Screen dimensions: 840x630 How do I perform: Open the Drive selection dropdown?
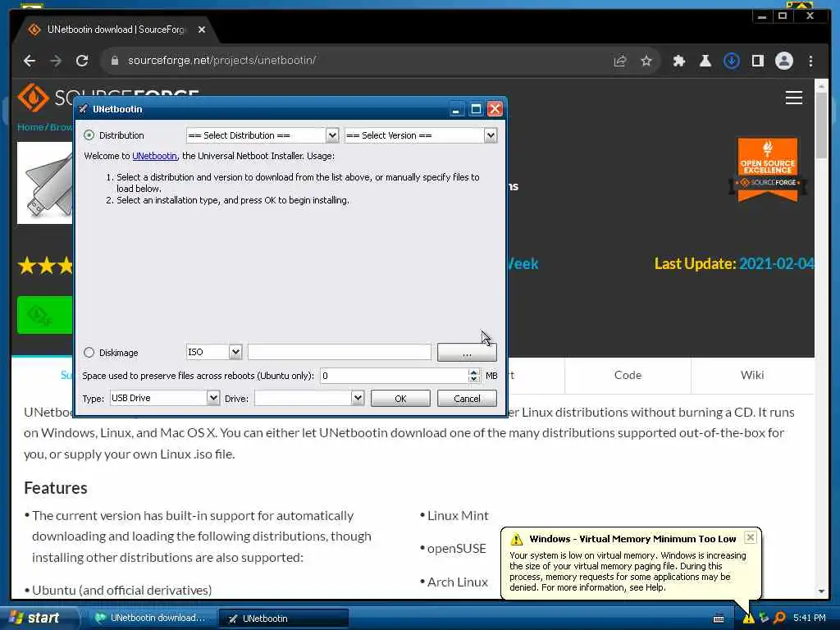[x=309, y=398]
